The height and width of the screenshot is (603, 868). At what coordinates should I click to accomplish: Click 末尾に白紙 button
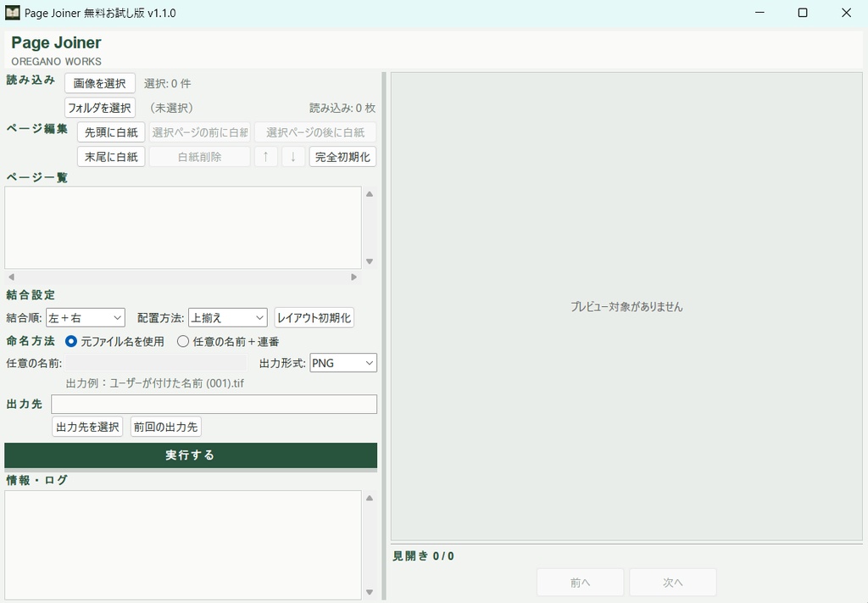[111, 157]
